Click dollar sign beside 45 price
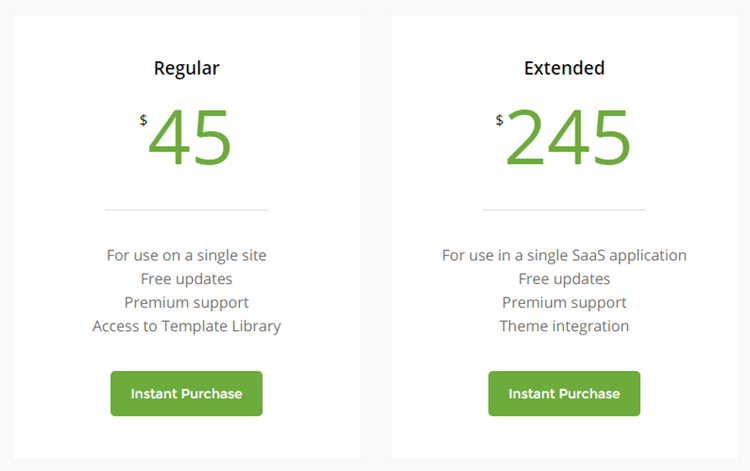 [x=143, y=120]
